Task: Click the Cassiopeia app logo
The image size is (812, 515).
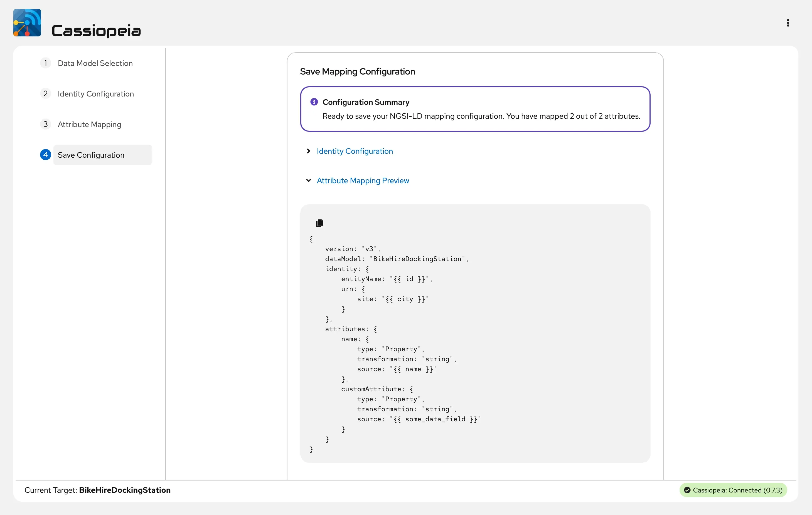Action: coord(27,23)
